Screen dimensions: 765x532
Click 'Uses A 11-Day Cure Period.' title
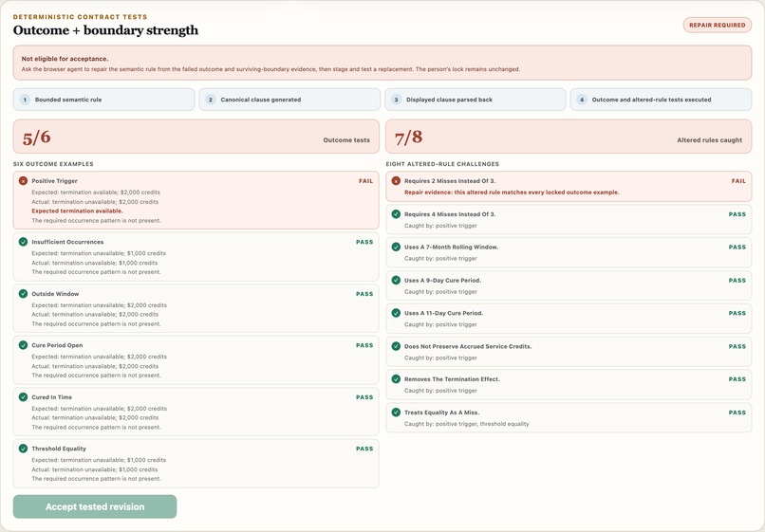[x=444, y=313]
